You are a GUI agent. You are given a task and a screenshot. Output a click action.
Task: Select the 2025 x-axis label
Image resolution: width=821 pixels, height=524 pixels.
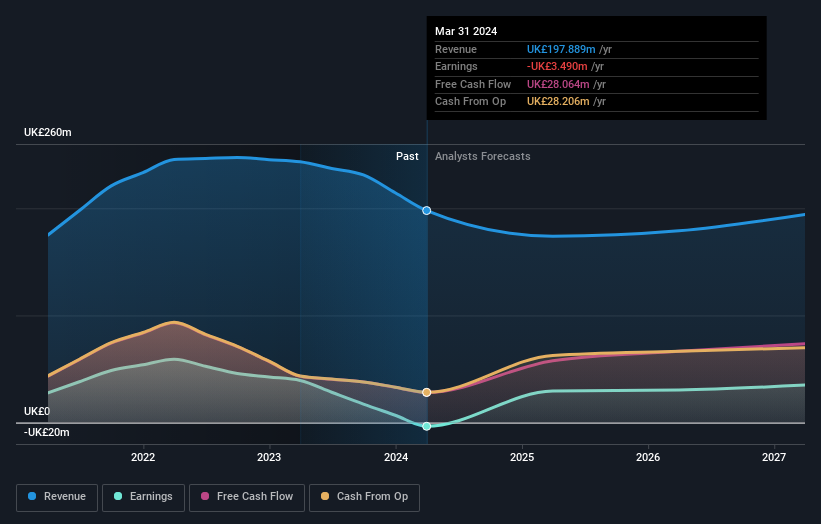click(x=522, y=457)
